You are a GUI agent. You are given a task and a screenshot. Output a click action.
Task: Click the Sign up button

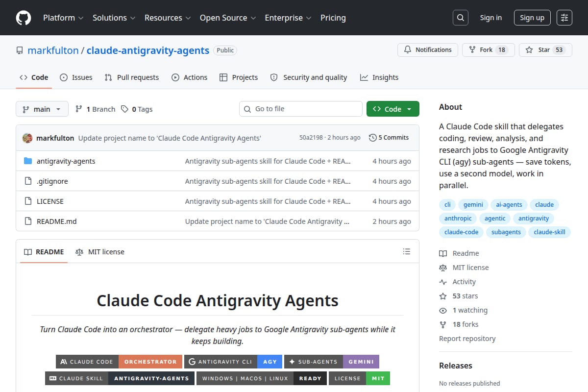click(532, 18)
